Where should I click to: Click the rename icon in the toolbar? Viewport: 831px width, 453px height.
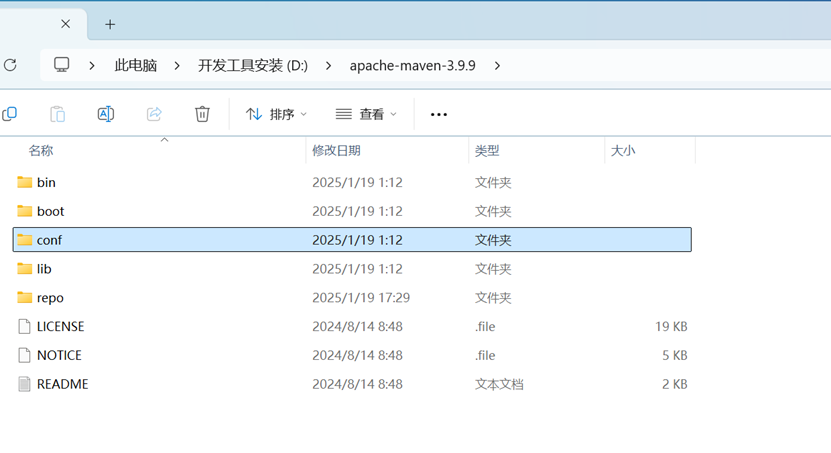(105, 114)
